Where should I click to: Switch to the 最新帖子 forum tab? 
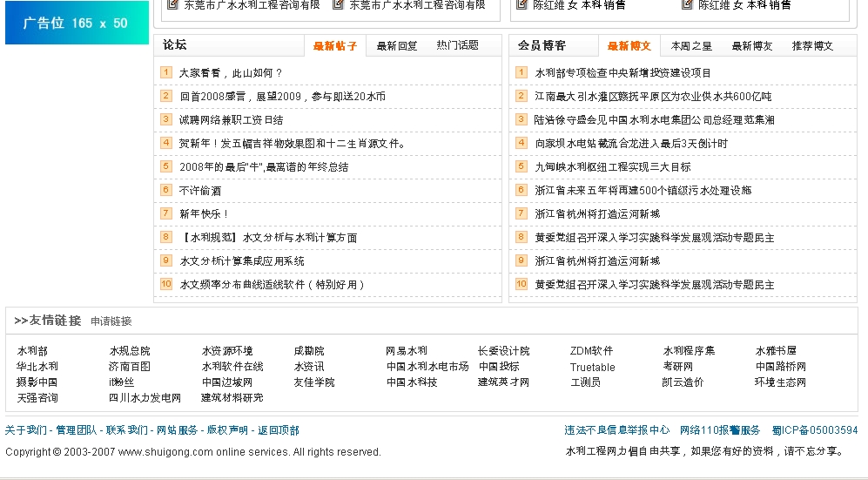(x=335, y=46)
